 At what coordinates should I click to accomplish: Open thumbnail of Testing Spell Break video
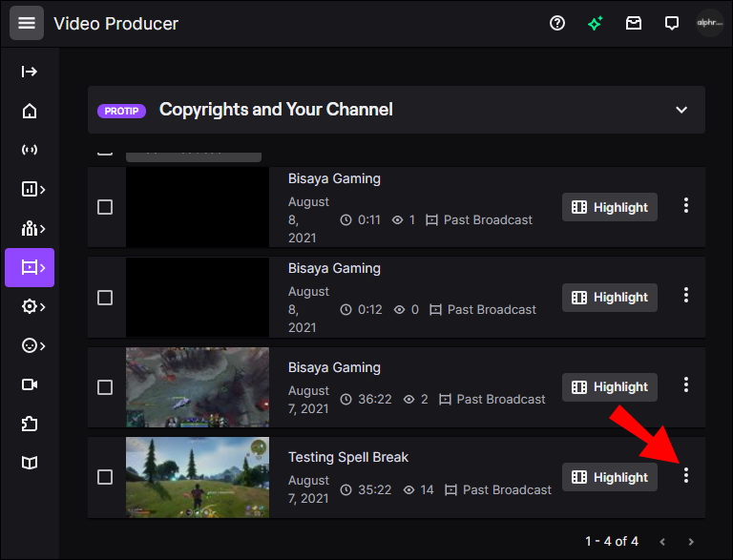pos(198,477)
